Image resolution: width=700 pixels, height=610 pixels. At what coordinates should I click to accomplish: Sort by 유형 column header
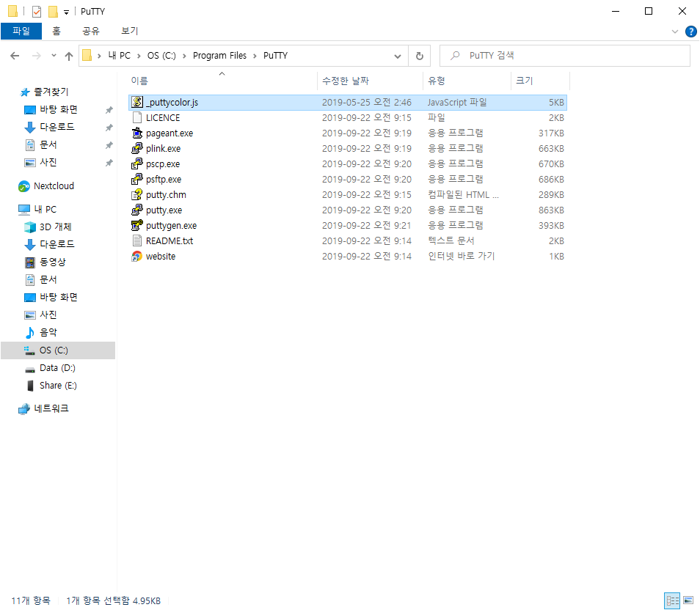click(467, 81)
